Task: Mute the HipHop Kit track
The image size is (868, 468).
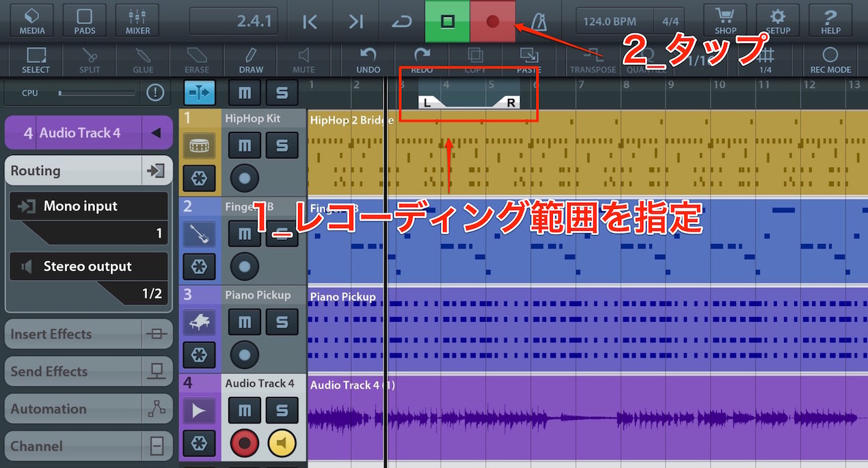Action: [244, 145]
